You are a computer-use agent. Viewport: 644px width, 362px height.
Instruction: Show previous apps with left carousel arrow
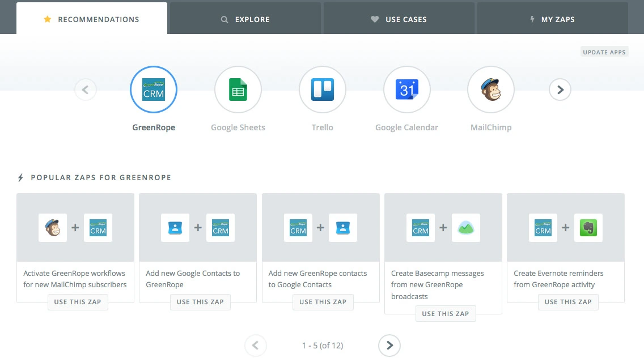click(86, 90)
